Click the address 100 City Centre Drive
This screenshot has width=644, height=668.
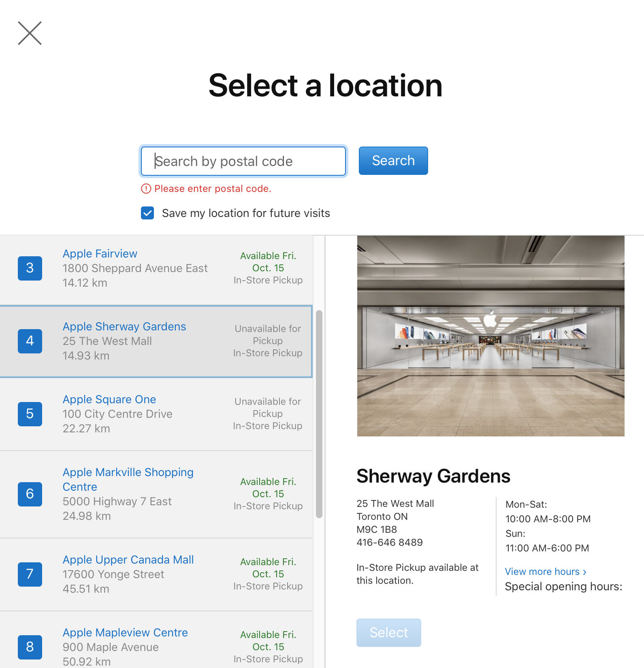pyautogui.click(x=117, y=414)
